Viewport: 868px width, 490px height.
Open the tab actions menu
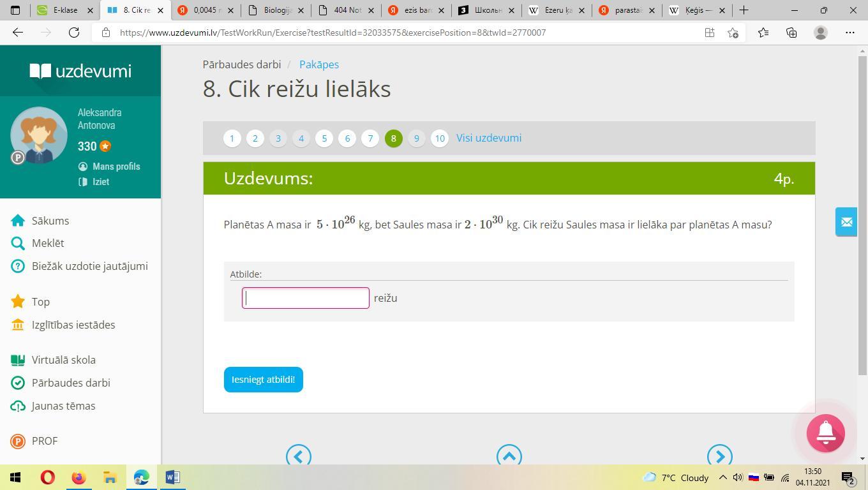coord(15,10)
